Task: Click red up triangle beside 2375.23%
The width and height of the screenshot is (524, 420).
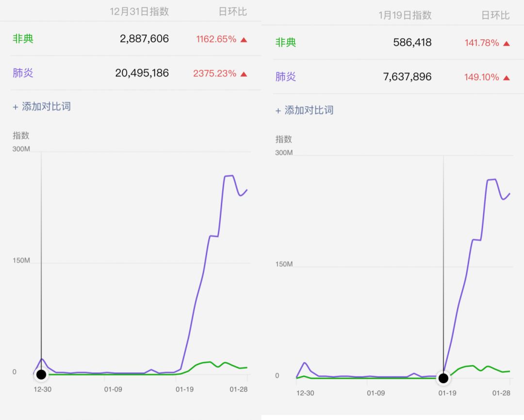Action: click(244, 74)
